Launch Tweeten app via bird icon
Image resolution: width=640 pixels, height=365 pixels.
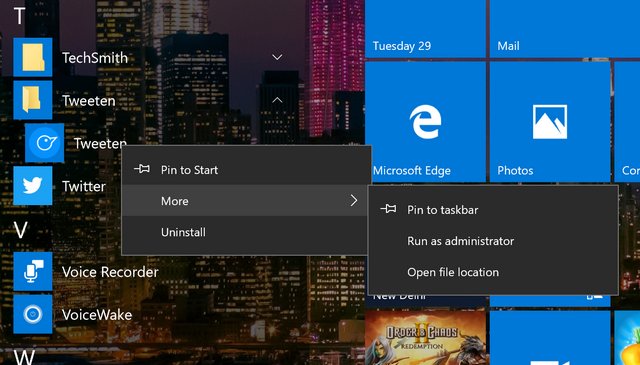pos(44,143)
